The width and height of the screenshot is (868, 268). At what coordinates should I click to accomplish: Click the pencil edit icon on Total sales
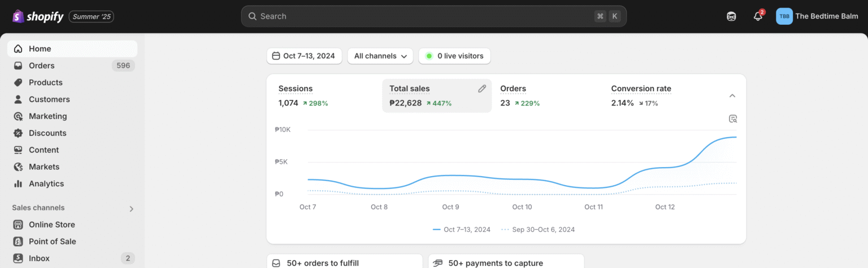pos(482,89)
